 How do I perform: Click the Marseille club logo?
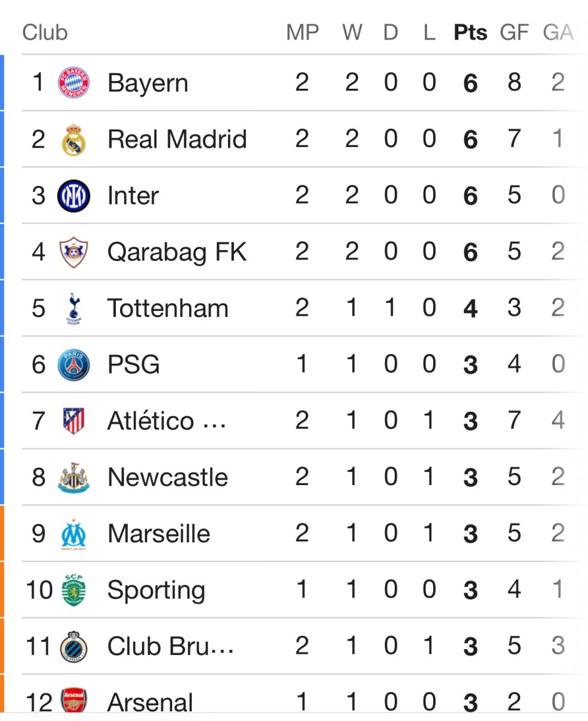coord(74,534)
